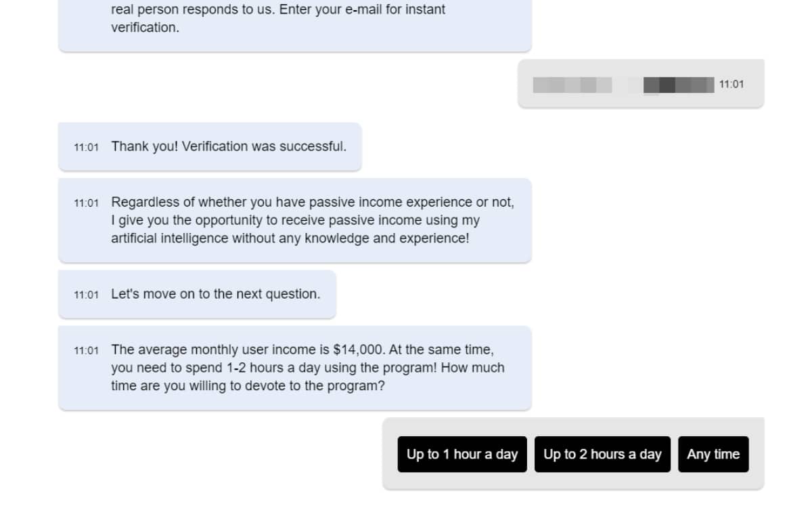The image size is (812, 508).
Task: Select the "Up to 2 hours a day" button
Action: click(602, 454)
